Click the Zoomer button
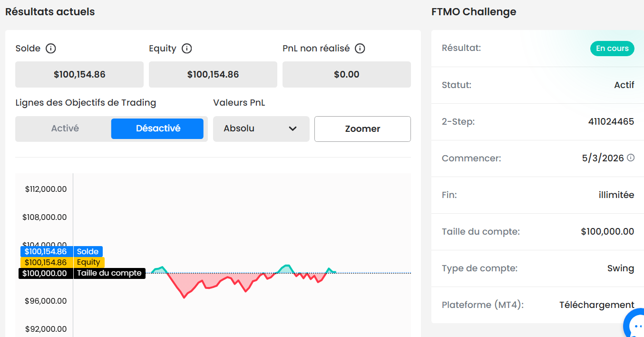Image resolution: width=644 pixels, height=337 pixels. pos(362,129)
